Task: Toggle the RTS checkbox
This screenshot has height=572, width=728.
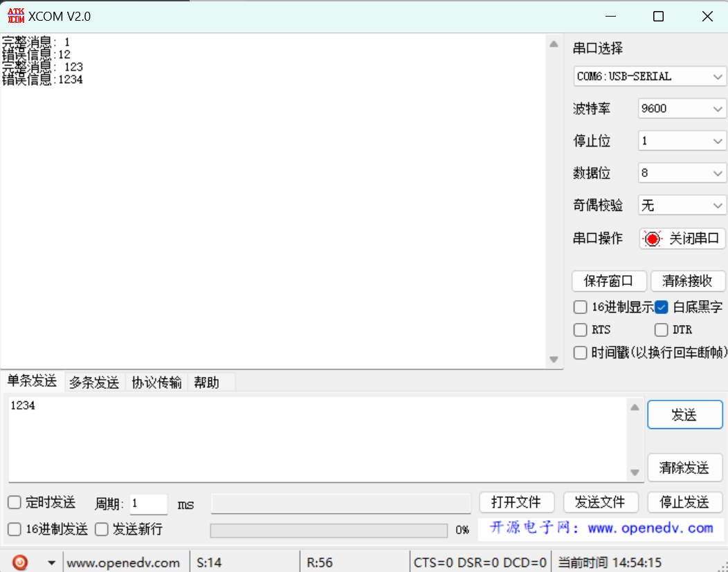Action: pyautogui.click(x=580, y=330)
